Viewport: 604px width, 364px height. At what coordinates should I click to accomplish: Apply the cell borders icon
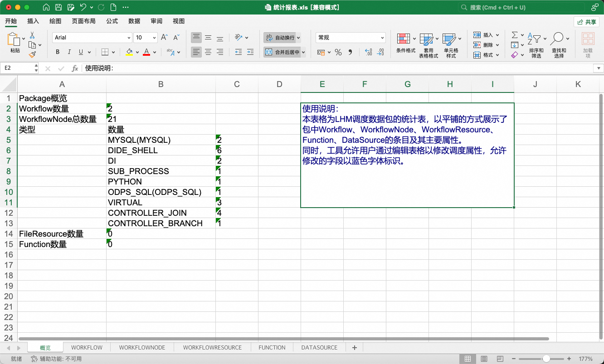(105, 52)
